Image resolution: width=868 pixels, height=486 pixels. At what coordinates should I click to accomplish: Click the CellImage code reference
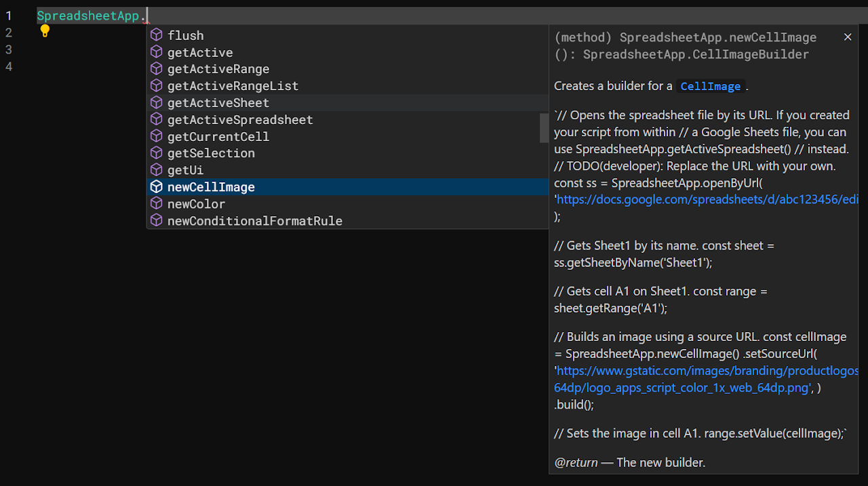[x=710, y=86]
